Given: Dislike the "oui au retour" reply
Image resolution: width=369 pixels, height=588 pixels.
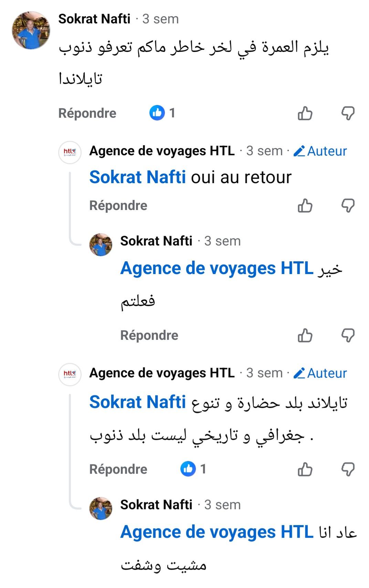Looking at the screenshot, I should point(348,206).
